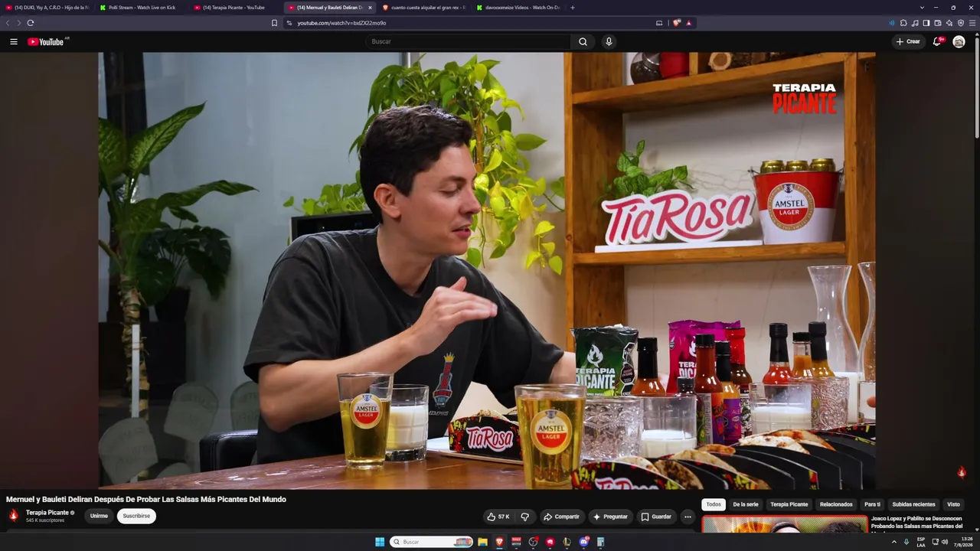Open the YouTube guide hamburger menu

[x=14, y=41]
